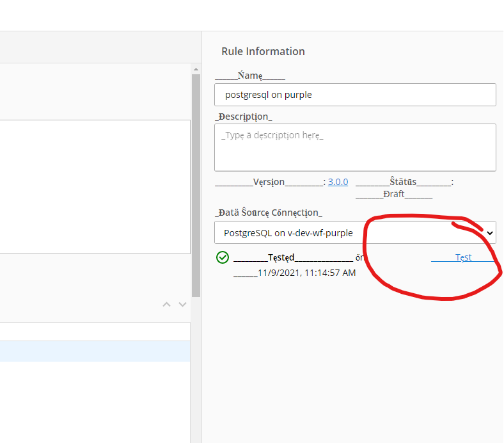Screen dimensions: 504x443
Task: Click the move down chevron arrow
Action: (182, 305)
